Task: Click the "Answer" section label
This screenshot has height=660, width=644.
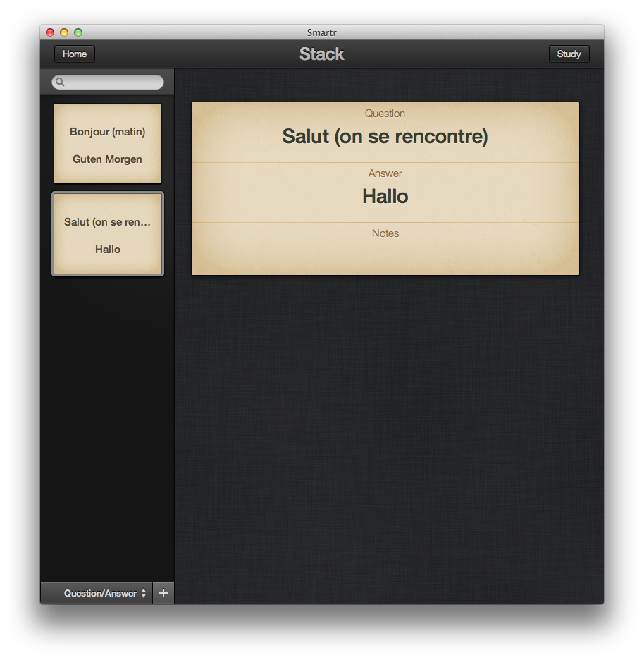Action: [385, 173]
